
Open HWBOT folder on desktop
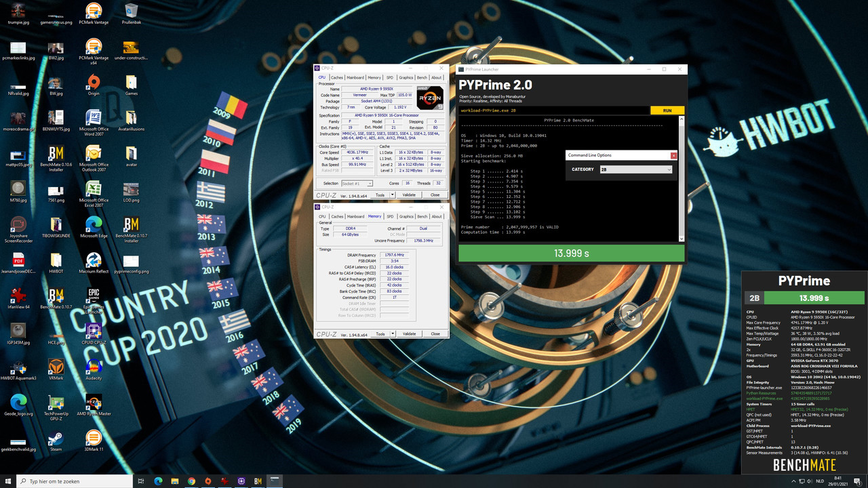click(56, 263)
